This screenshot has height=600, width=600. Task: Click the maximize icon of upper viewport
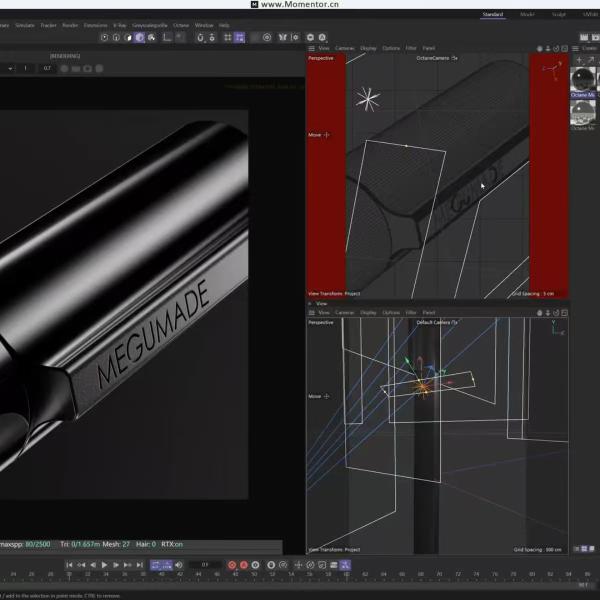pyautogui.click(x=564, y=49)
